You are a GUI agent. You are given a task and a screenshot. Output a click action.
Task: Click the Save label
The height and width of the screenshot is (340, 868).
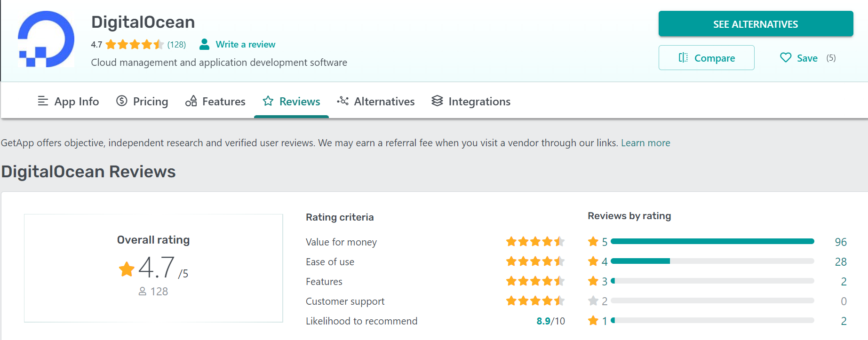click(x=807, y=58)
